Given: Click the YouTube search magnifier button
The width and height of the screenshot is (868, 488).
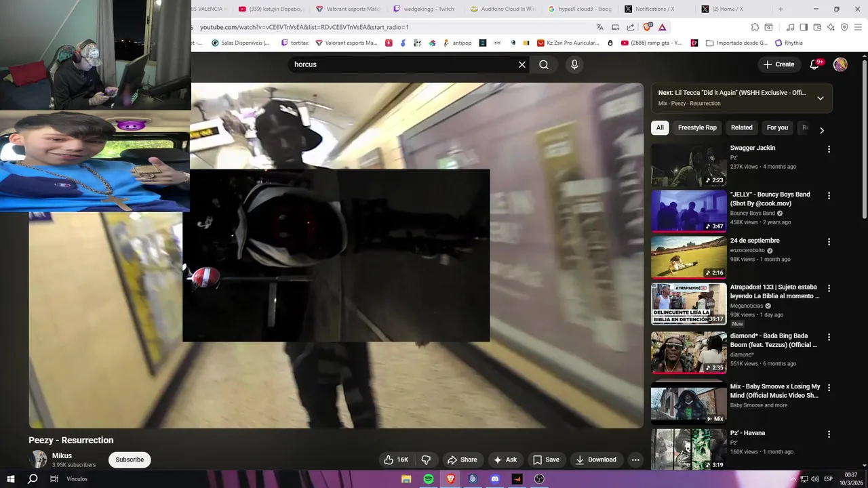Looking at the screenshot, I should tap(544, 64).
